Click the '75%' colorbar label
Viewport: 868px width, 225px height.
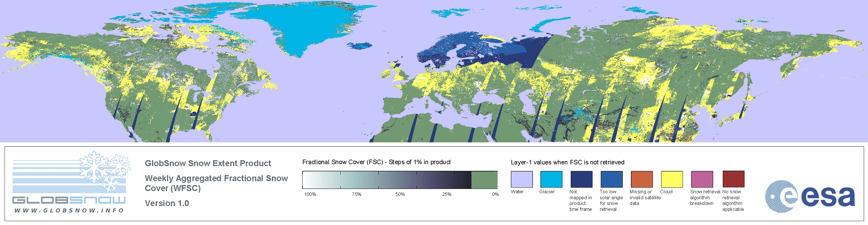click(x=357, y=194)
